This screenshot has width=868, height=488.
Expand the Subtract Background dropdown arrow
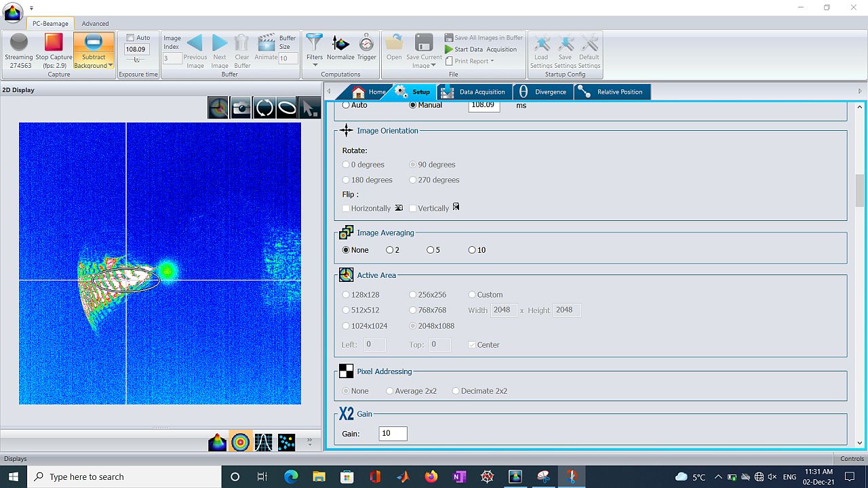pos(110,66)
